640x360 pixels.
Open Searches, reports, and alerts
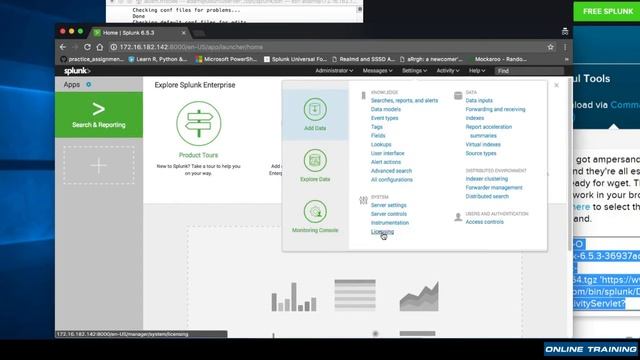[404, 100]
